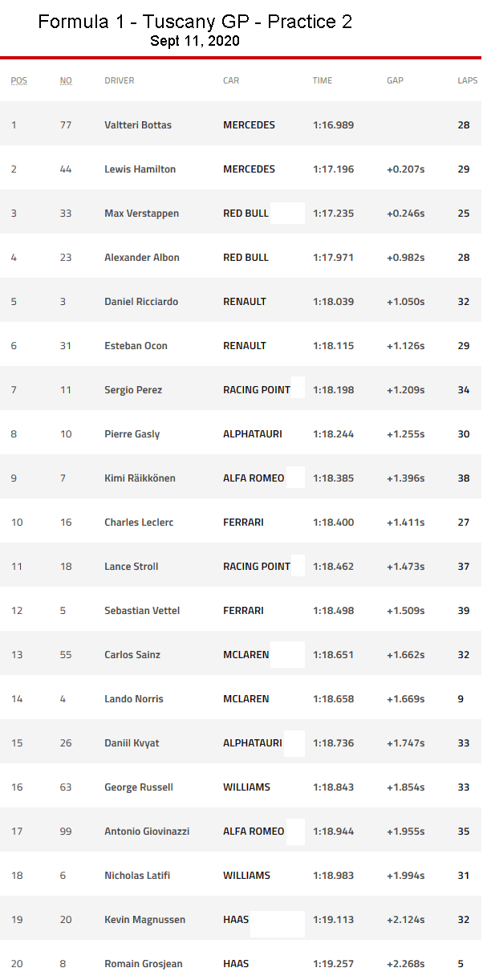Click the DRIVER column header
Image resolution: width=483 pixels, height=980 pixels.
pos(120,80)
